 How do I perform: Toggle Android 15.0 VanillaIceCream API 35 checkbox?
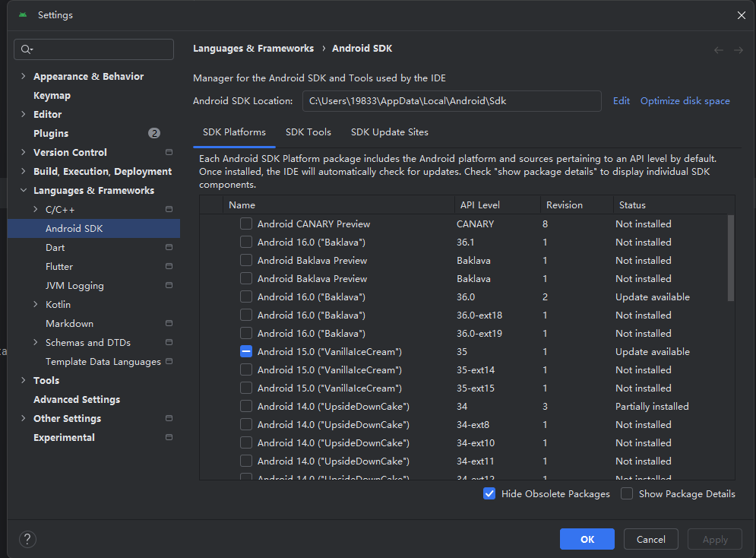tap(246, 351)
